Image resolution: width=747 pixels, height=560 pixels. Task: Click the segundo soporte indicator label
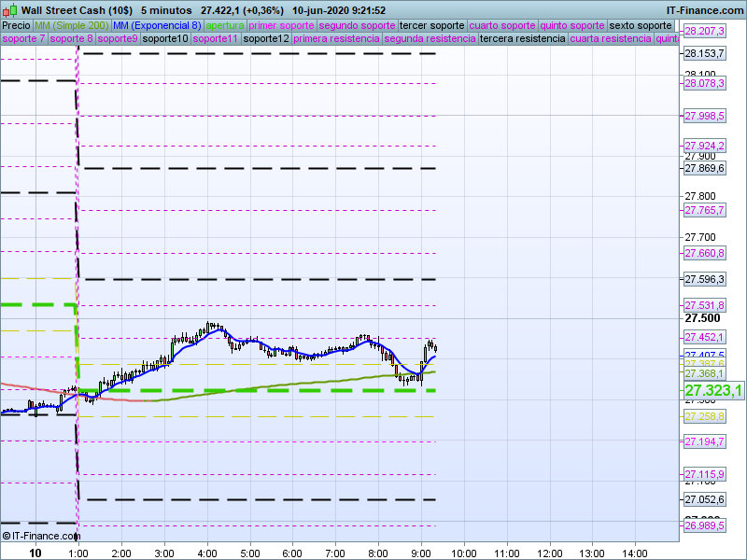(357, 25)
